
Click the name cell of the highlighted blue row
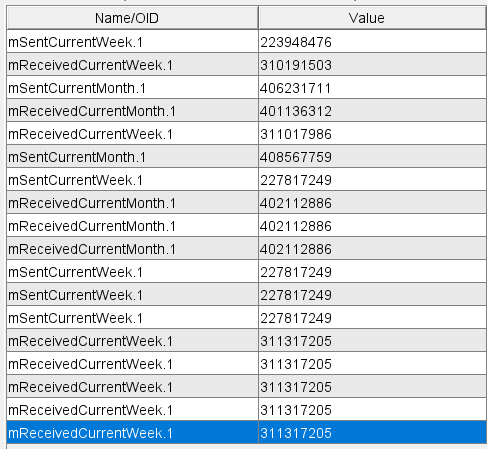click(132, 433)
